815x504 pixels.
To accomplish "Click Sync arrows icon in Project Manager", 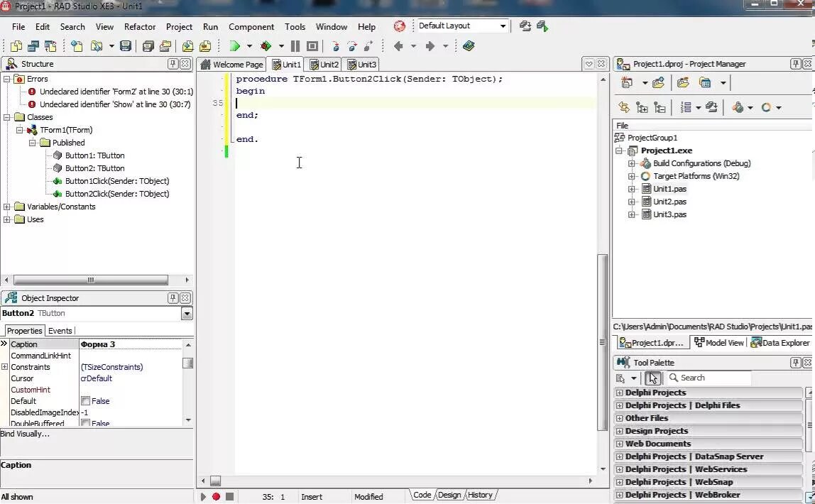I will tap(624, 108).
